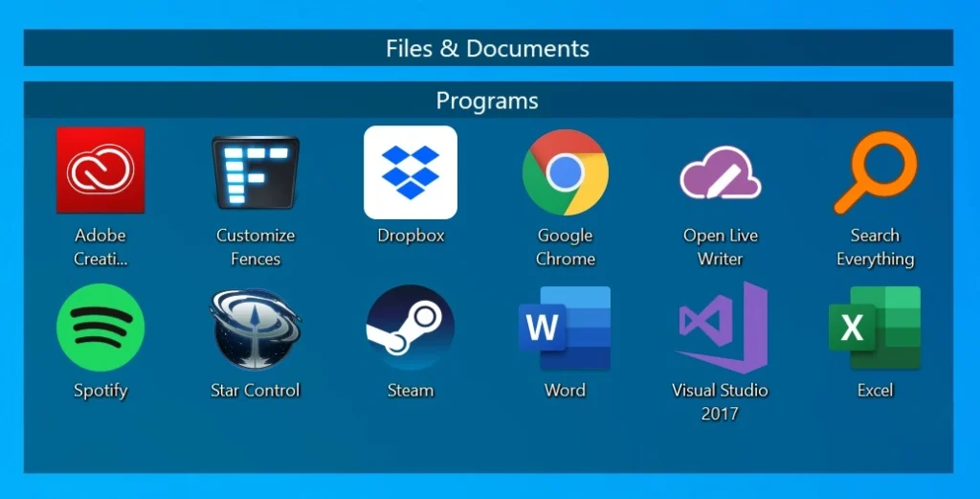The height and width of the screenshot is (499, 980).
Task: Click the 'Search Everything' text label
Action: [875, 247]
